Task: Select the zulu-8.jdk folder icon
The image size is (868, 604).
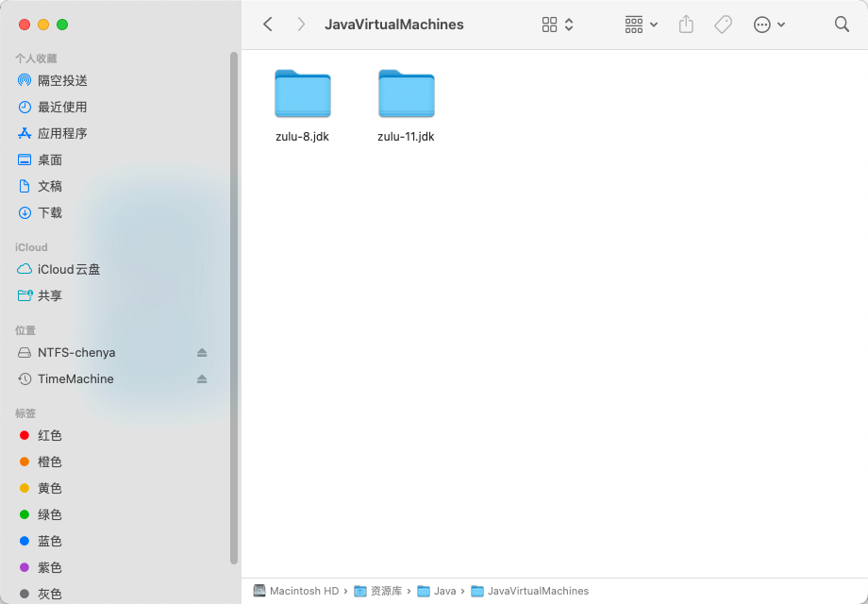Action: (x=303, y=93)
